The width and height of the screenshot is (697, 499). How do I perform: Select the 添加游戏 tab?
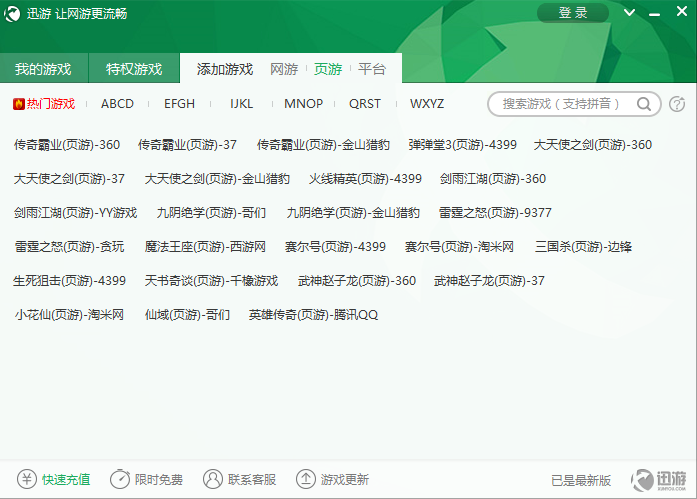point(225,69)
